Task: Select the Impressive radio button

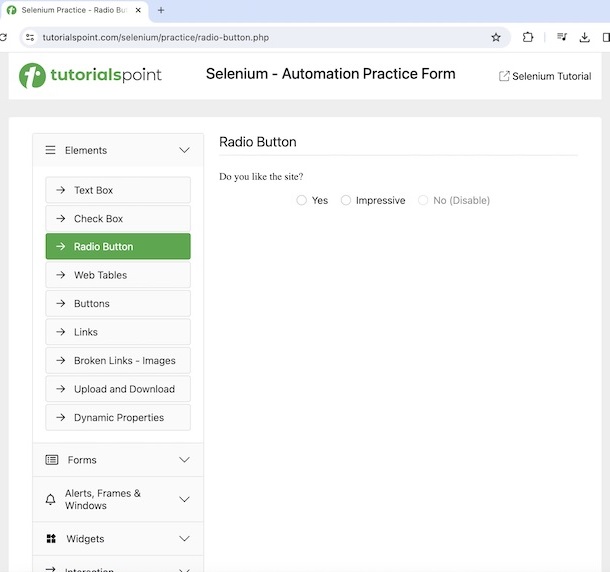Action: (346, 200)
